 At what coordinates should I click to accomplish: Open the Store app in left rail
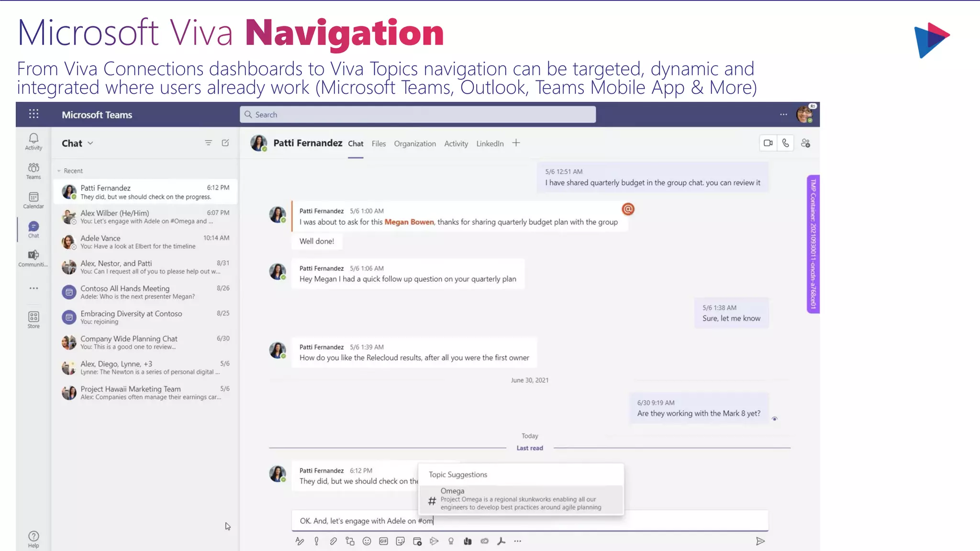[33, 320]
